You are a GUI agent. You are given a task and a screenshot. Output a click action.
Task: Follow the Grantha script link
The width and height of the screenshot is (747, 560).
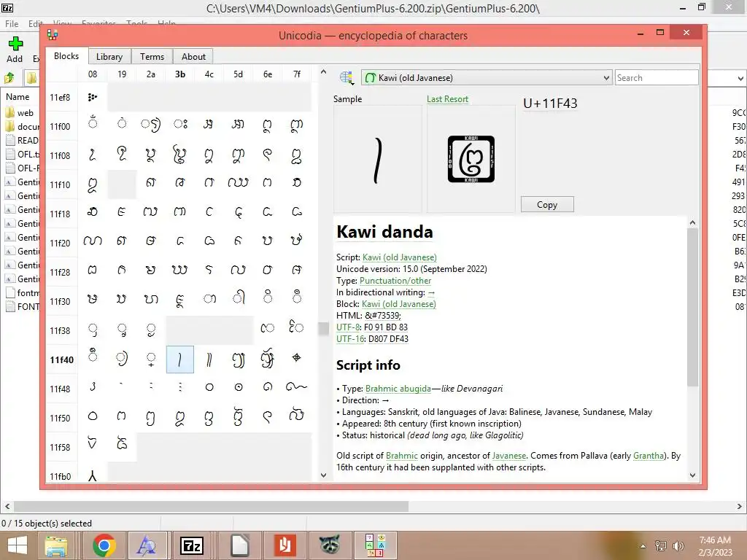click(649, 456)
